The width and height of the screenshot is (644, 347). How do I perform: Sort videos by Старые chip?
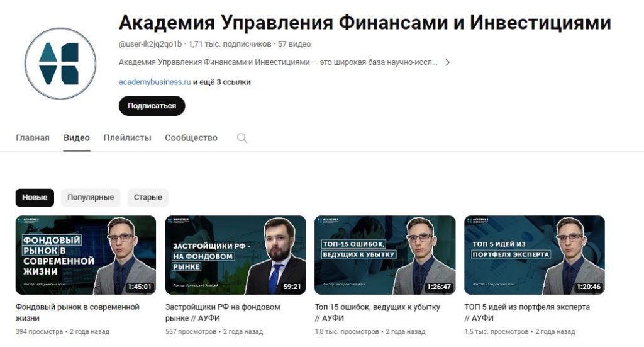148,197
